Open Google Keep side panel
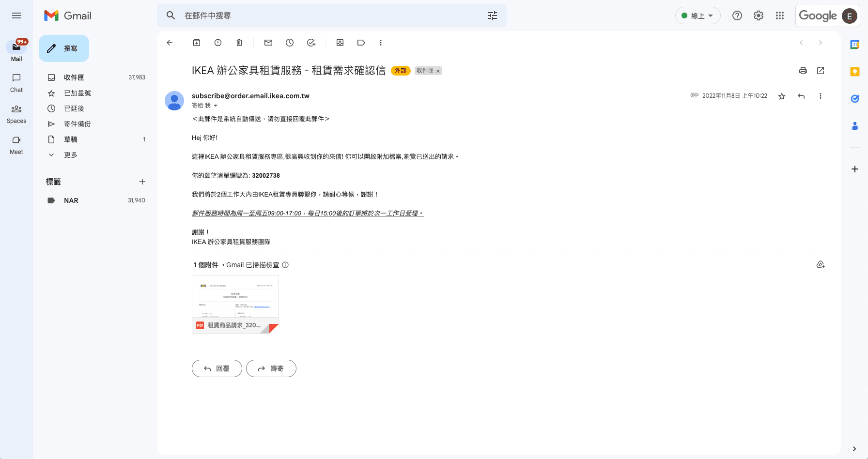The image size is (868, 459). pos(855,72)
